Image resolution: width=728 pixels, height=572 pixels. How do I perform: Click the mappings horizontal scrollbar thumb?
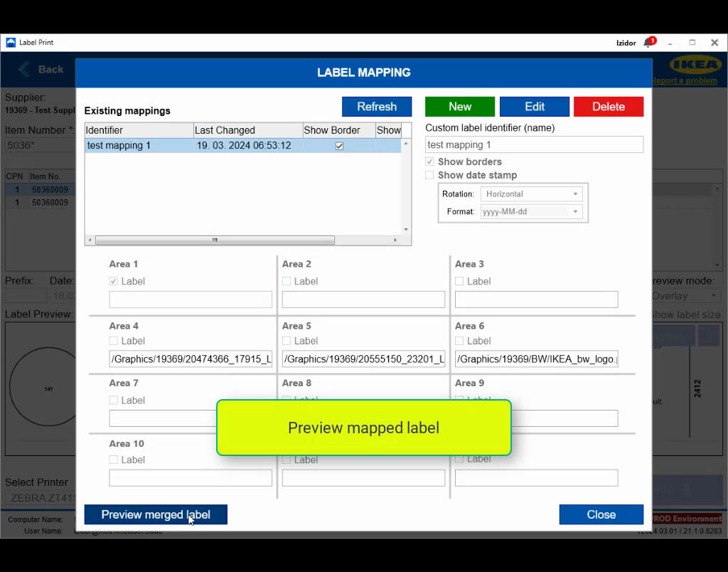215,240
